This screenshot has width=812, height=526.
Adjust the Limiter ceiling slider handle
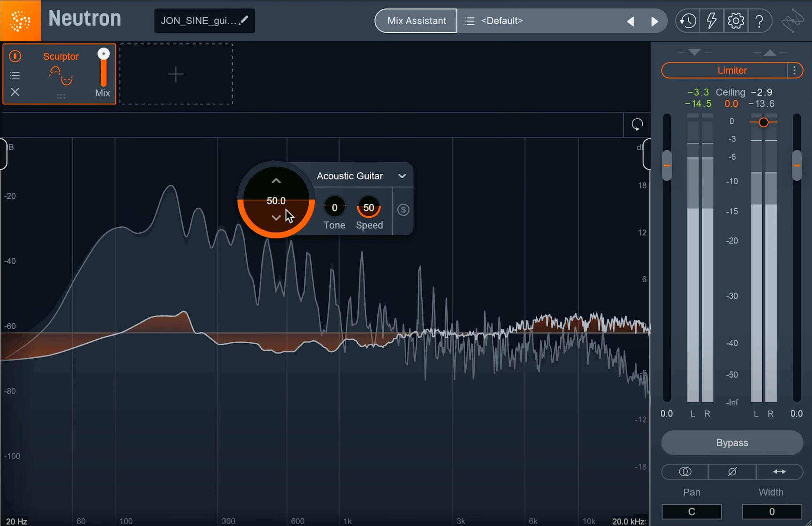[764, 122]
